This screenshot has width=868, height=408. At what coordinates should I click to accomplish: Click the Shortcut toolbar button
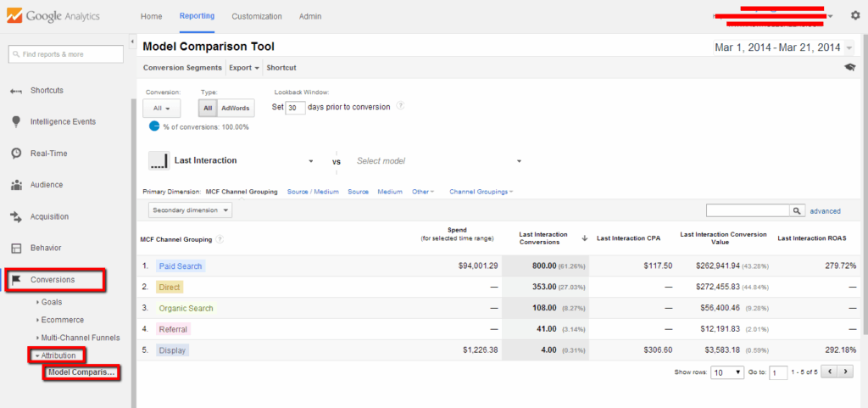pyautogui.click(x=281, y=68)
